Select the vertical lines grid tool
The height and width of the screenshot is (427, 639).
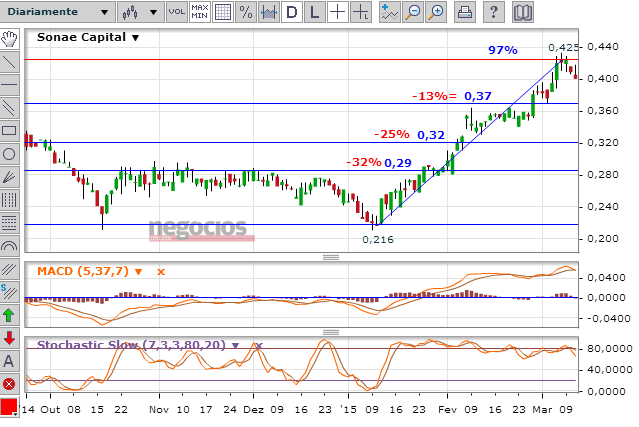tap(9, 200)
